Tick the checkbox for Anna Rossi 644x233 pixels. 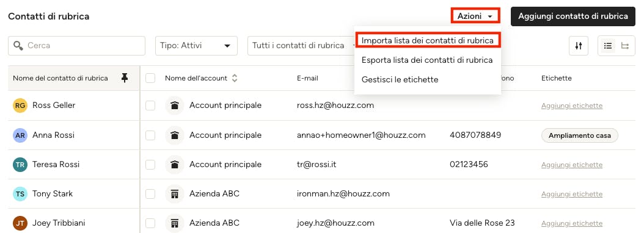pos(150,135)
